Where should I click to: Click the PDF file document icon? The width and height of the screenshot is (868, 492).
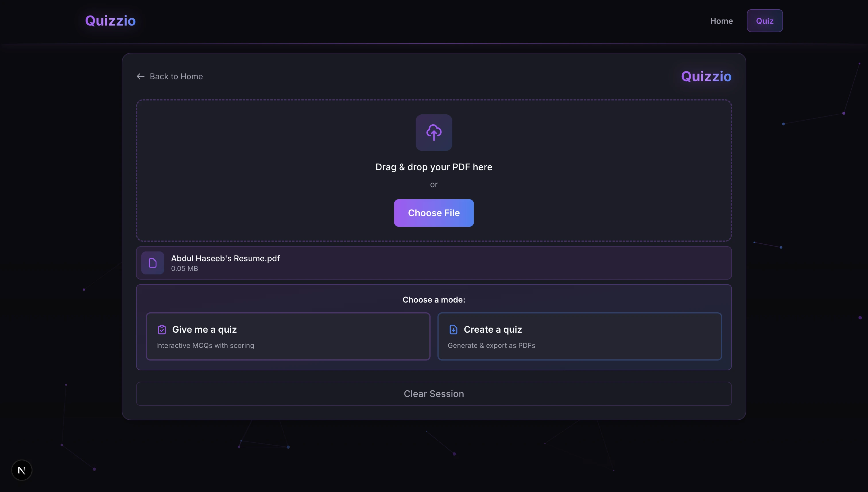pyautogui.click(x=152, y=263)
